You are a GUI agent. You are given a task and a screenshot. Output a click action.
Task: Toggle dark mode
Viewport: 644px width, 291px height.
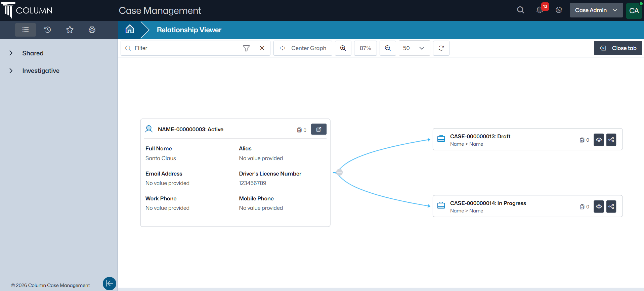point(559,10)
